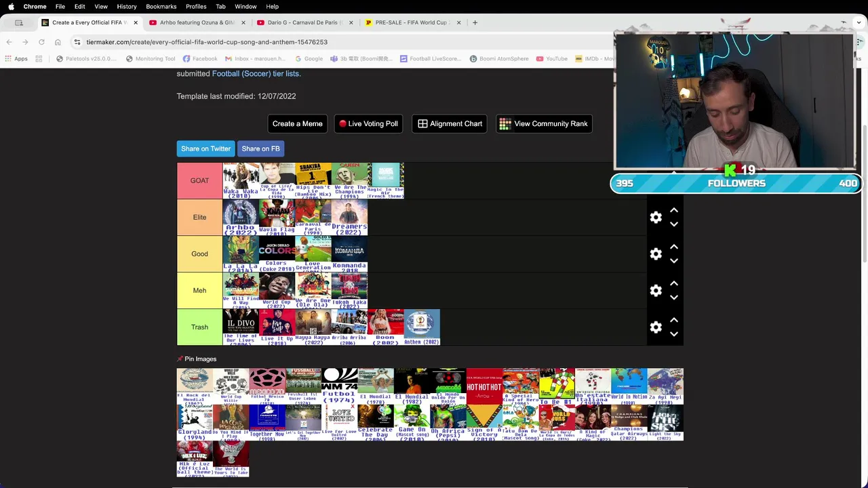Open settings gear for the Meh tier row
Screen dimensions: 868x488
point(656,291)
